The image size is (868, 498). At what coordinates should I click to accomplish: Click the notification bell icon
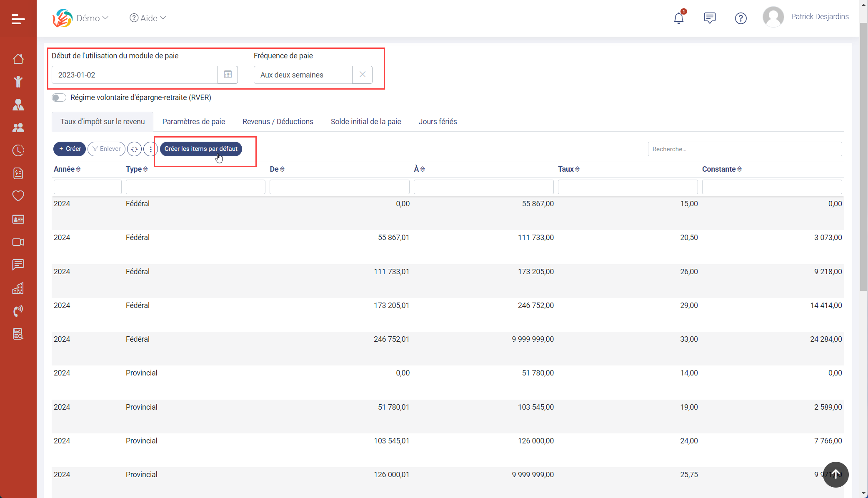coord(679,18)
